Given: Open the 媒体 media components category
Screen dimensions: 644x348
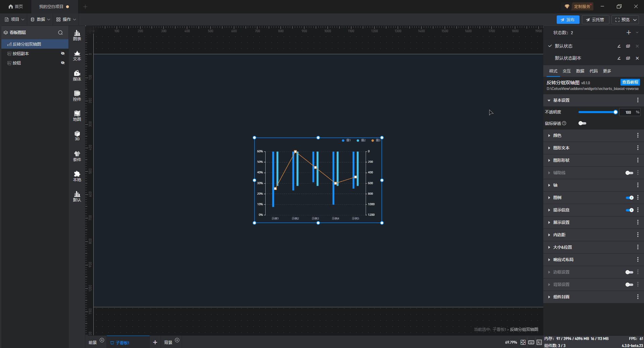Looking at the screenshot, I should [x=77, y=76].
